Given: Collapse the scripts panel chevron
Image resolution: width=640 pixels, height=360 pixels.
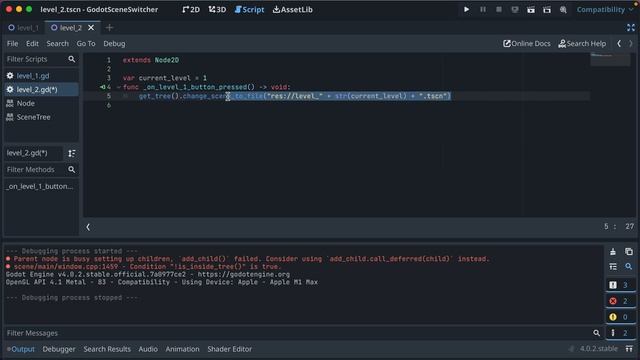Looking at the screenshot, I should (88, 227).
